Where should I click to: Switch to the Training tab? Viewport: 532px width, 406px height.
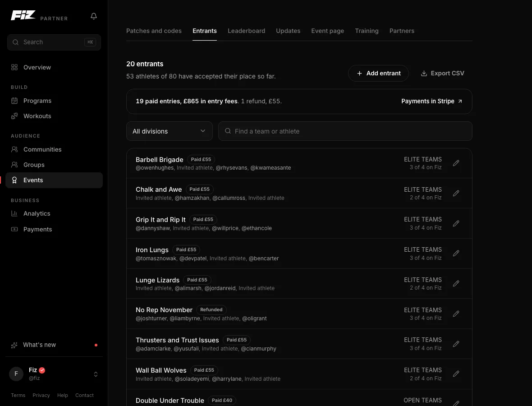pyautogui.click(x=367, y=31)
